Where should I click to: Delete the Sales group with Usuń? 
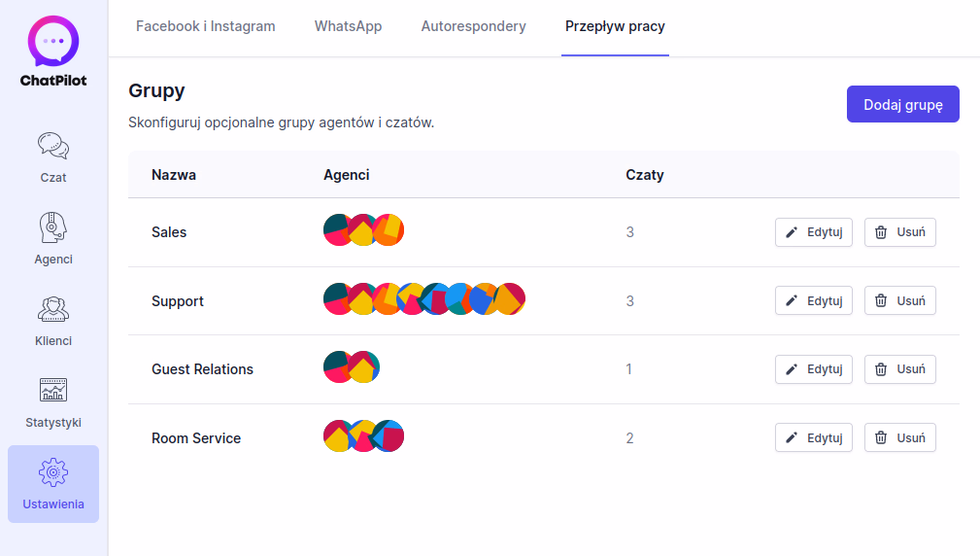coord(900,232)
